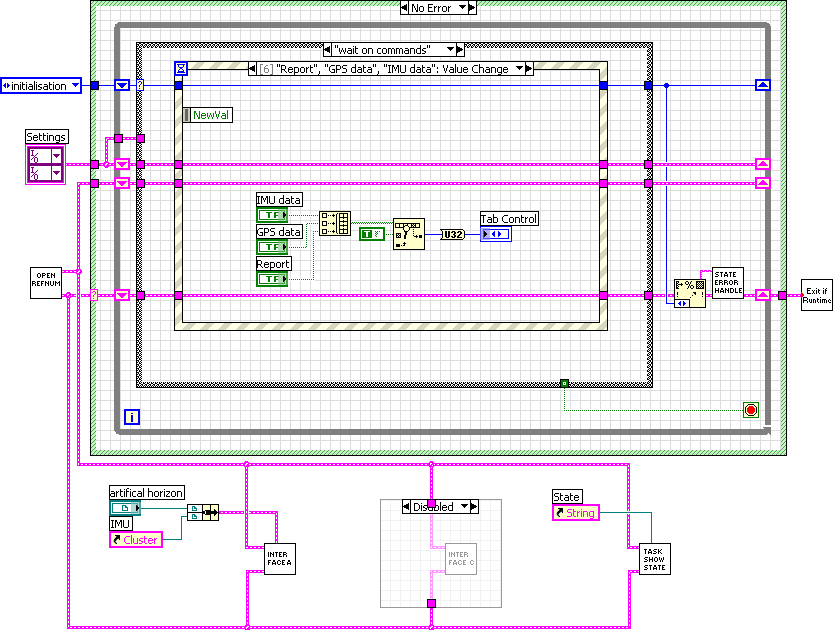Click top blue left shift register

click(122, 85)
